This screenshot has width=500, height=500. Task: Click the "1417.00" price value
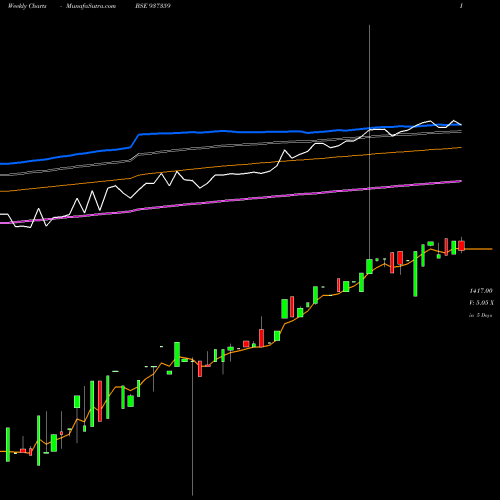481,291
